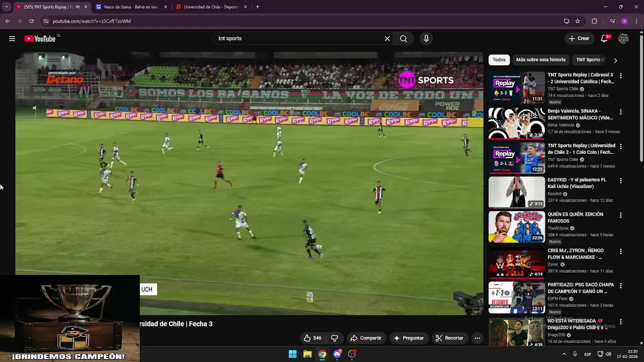The width and height of the screenshot is (644, 362).
Task: Open options for Cobresal vs Universidad Católica video
Action: pyautogui.click(x=621, y=76)
